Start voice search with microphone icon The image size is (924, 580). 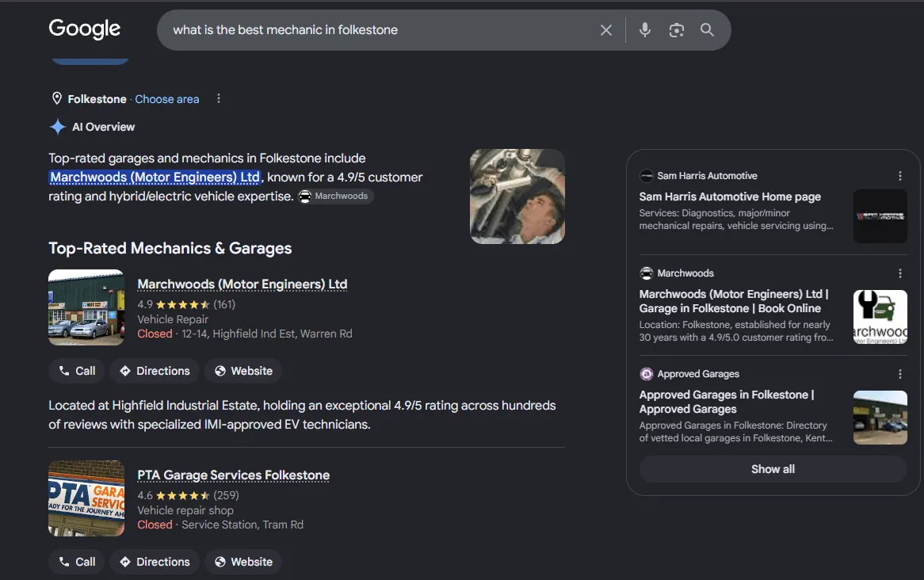[x=645, y=30]
